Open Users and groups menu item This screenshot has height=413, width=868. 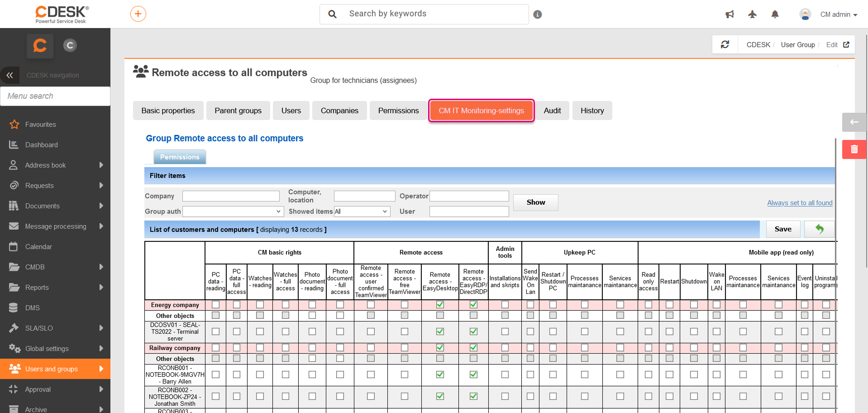(52, 369)
